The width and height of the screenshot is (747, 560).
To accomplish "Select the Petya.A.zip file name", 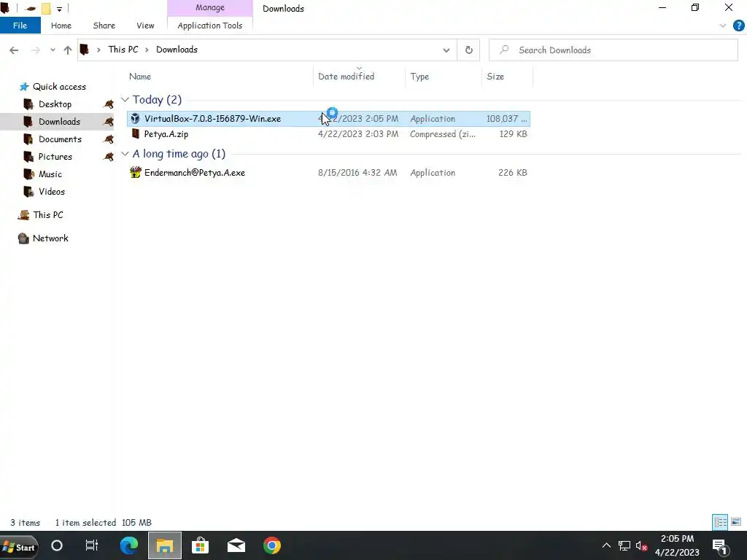I will [x=166, y=134].
